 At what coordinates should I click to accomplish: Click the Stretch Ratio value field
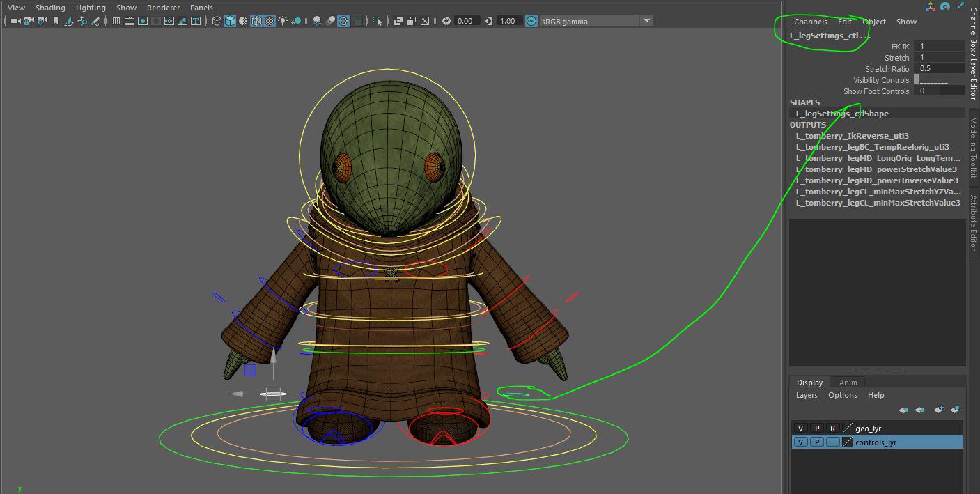[940, 69]
